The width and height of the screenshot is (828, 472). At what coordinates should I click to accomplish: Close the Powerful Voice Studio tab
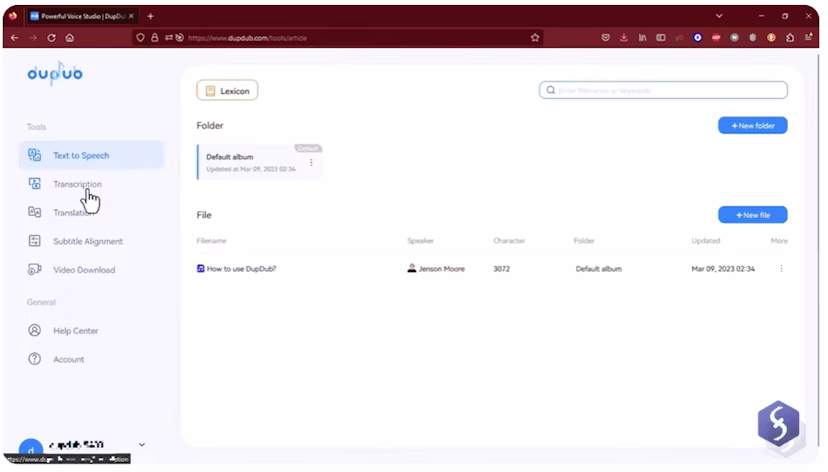click(x=131, y=16)
